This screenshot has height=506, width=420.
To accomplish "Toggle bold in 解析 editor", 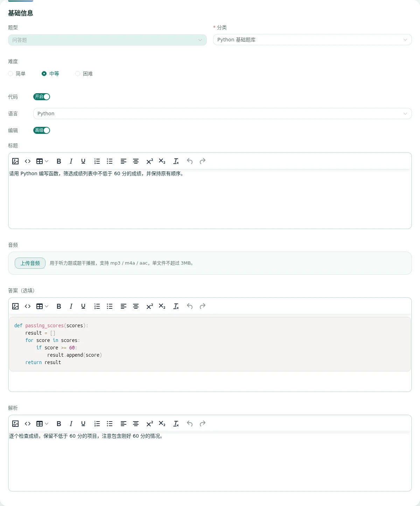I will click(59, 424).
